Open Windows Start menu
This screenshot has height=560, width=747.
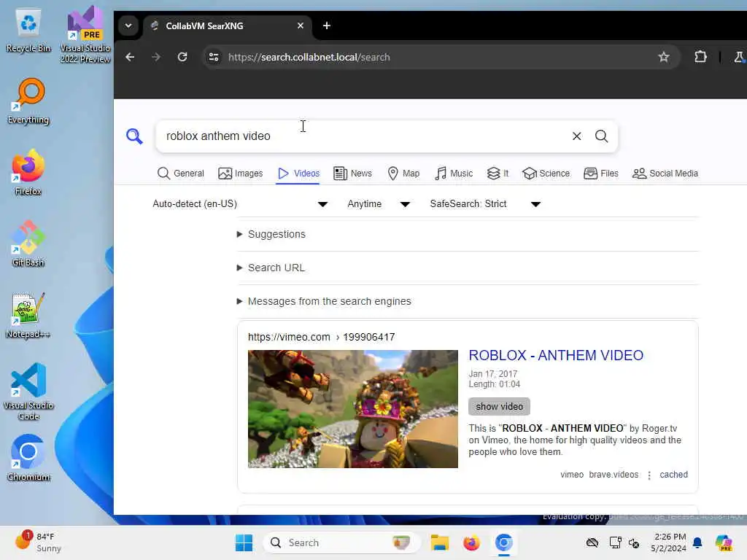coord(244,542)
